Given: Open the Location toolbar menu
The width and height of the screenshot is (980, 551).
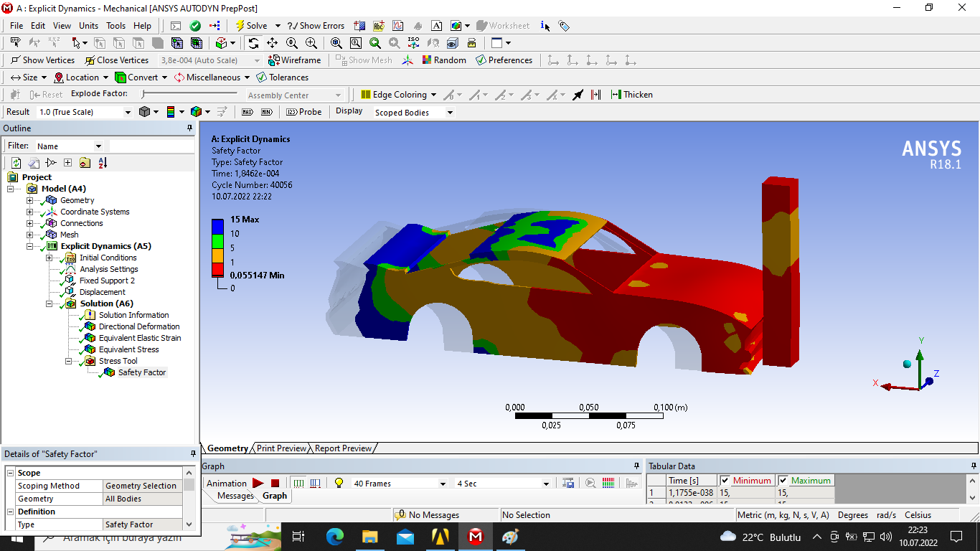Looking at the screenshot, I should [x=81, y=77].
